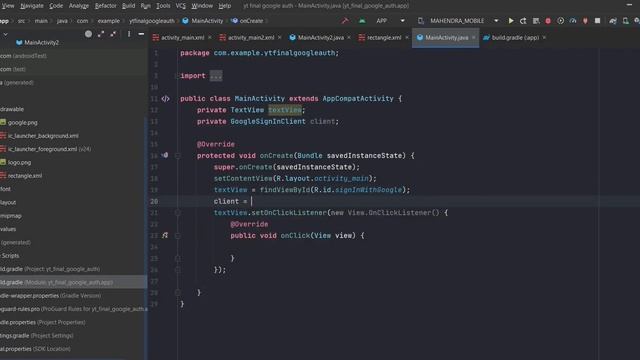Click the Apply Changes and Restart icon

[x=523, y=20]
